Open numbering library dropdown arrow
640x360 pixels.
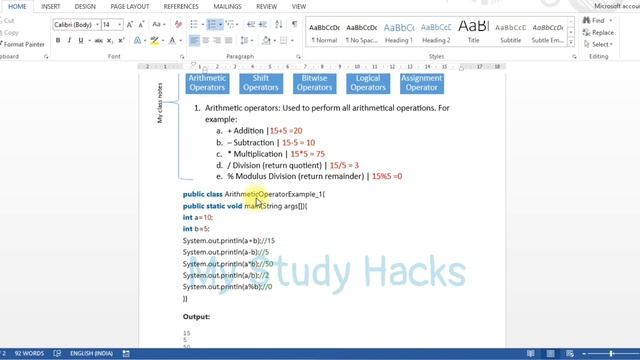(220, 24)
